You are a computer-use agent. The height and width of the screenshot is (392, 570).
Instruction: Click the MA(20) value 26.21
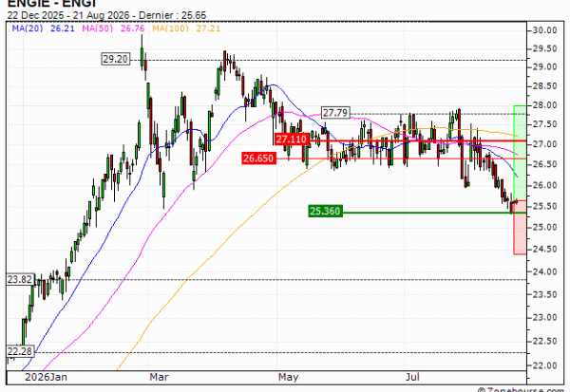coord(63,28)
